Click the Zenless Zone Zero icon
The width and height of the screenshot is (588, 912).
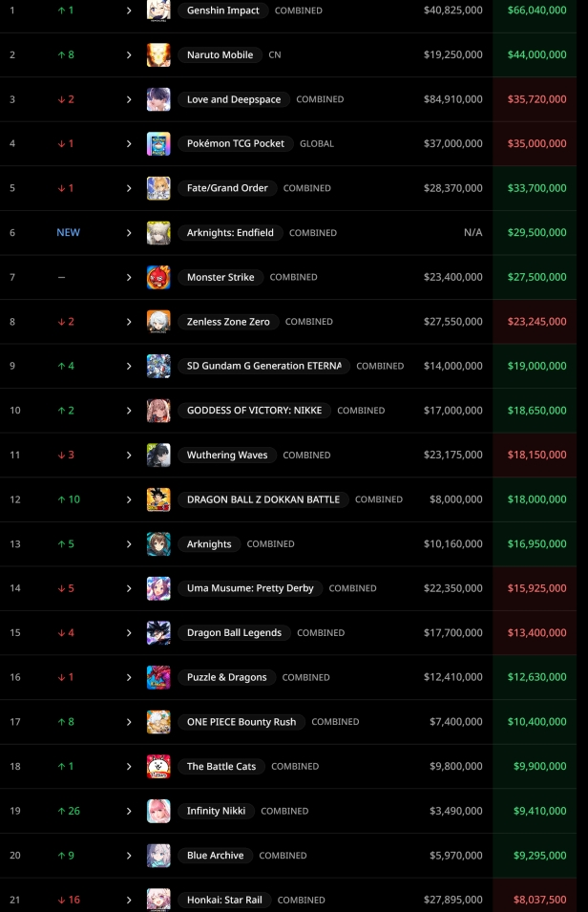click(158, 322)
